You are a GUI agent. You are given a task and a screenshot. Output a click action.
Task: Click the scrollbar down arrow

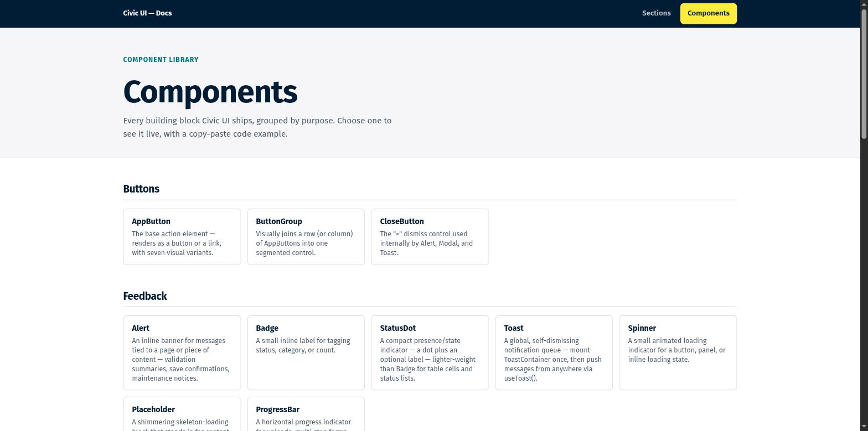[864, 427]
